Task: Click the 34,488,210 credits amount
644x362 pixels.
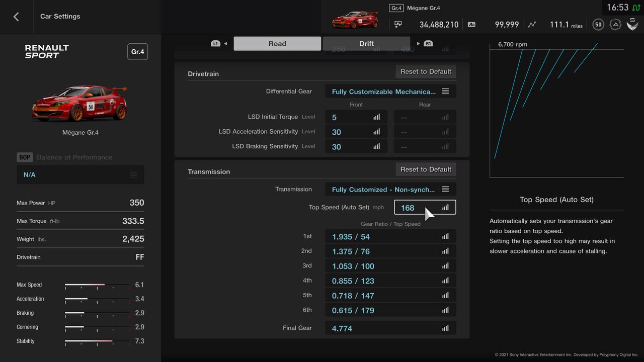Action: point(439,25)
